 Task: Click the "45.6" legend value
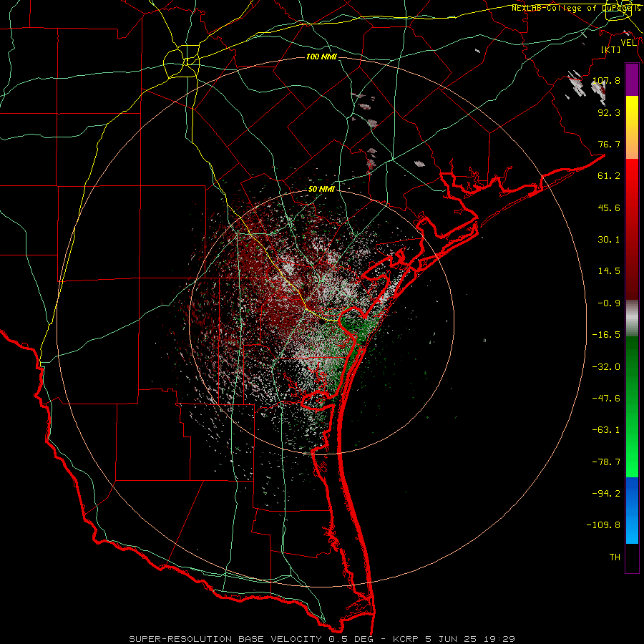[x=609, y=208]
